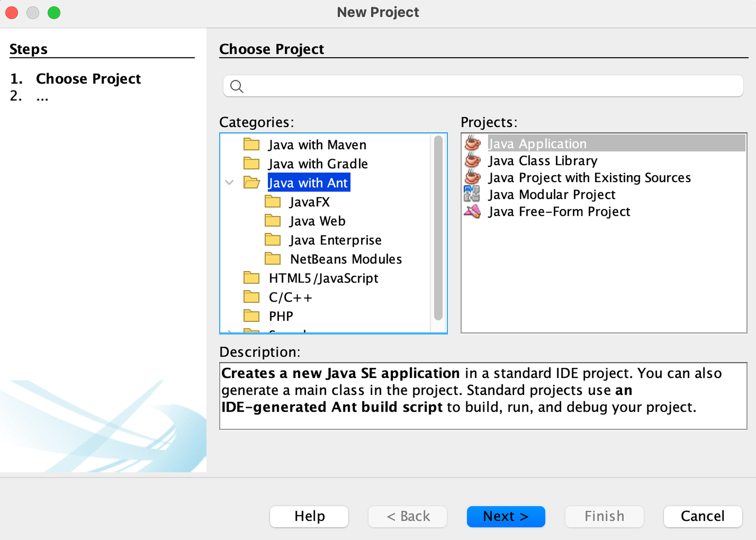Click the Java Enterprise folder icon

273,240
